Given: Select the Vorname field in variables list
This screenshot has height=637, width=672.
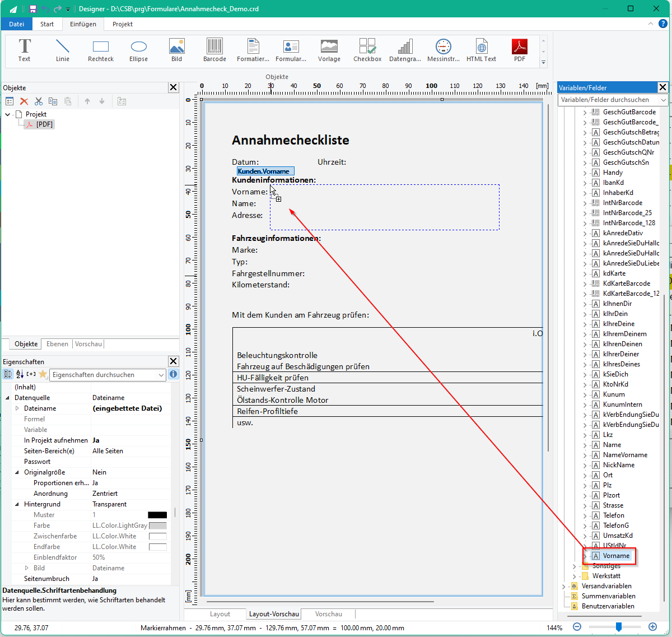Looking at the screenshot, I should [616, 556].
